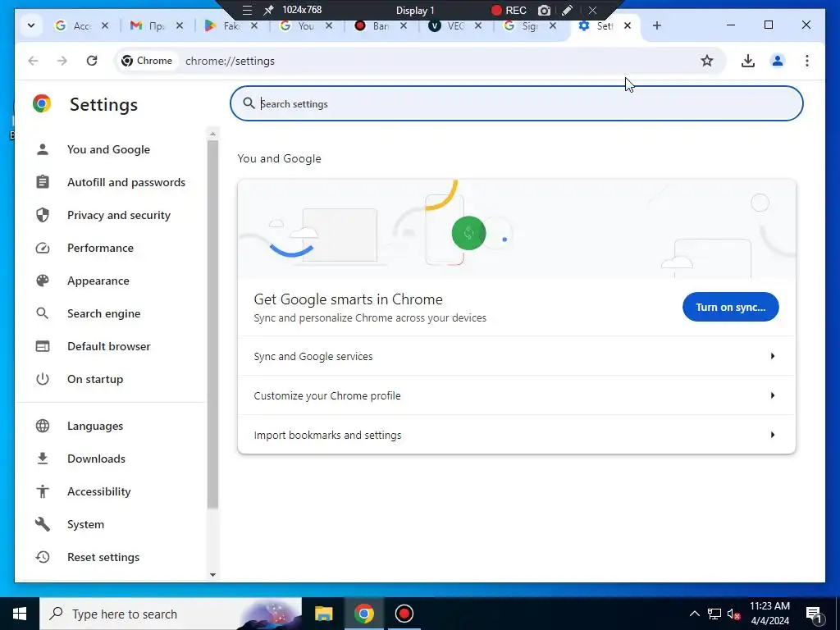Open Privacy and security shield icon
The height and width of the screenshot is (630, 840).
pos(43,215)
